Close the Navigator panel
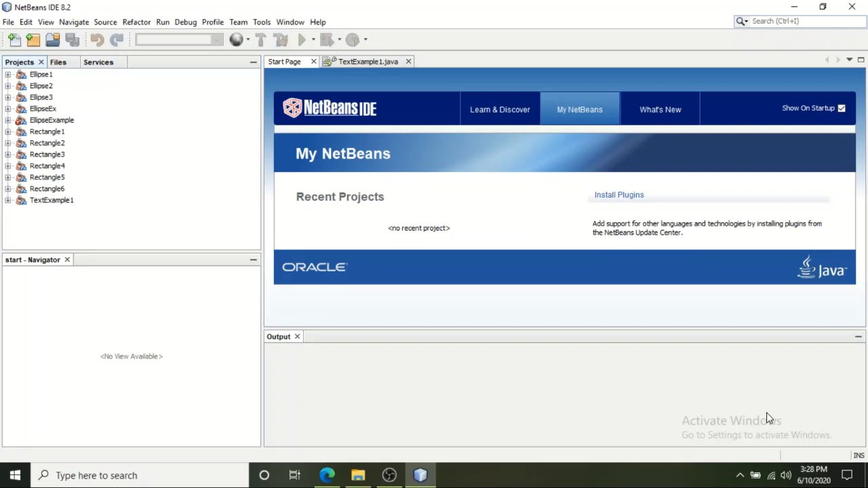868x488 pixels. 67,260
